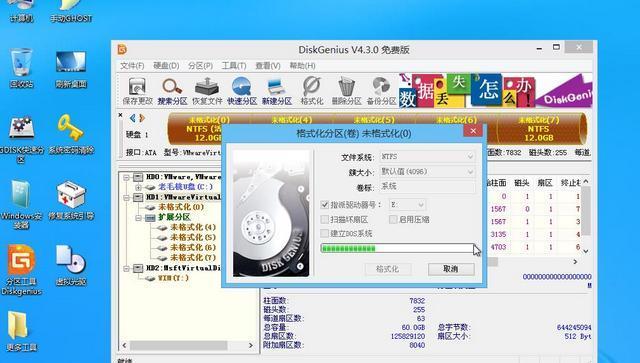Select 未格式化(7) NTFS disk map segment
Screen dimensions: 640x363
(x=538, y=129)
